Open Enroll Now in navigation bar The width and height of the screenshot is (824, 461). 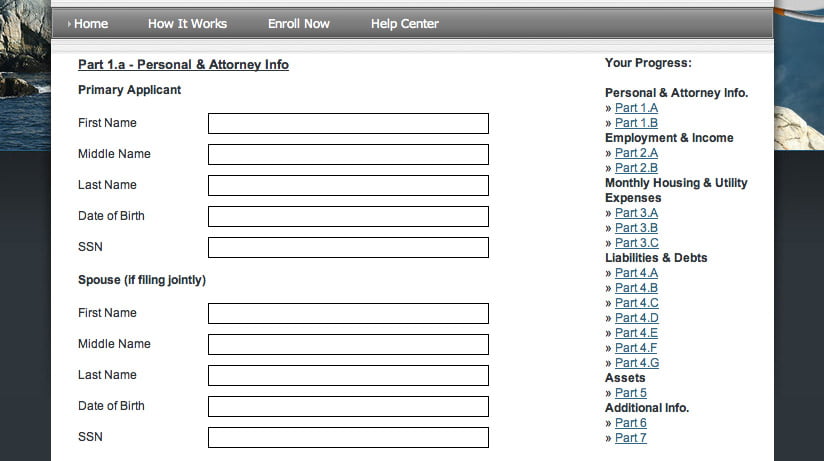(298, 24)
